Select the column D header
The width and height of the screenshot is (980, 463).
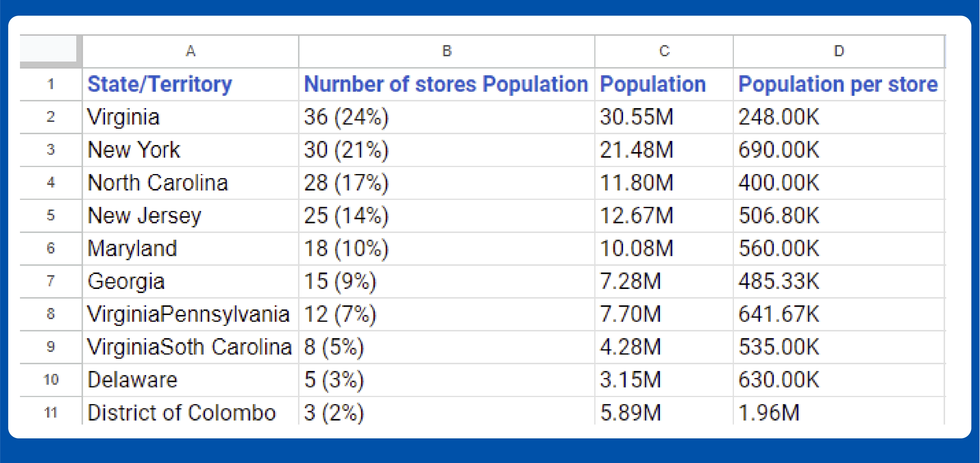tap(839, 51)
